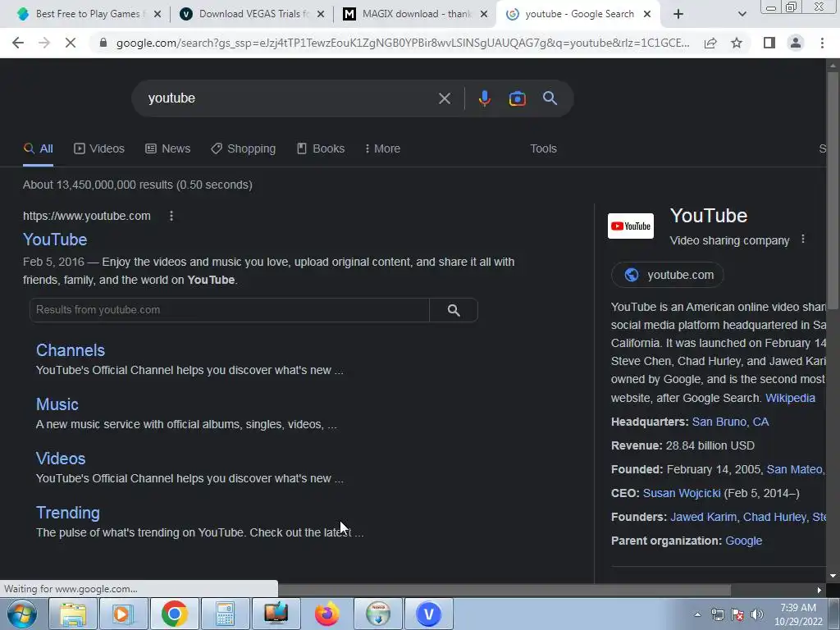Click in the youtube search input

(290, 98)
